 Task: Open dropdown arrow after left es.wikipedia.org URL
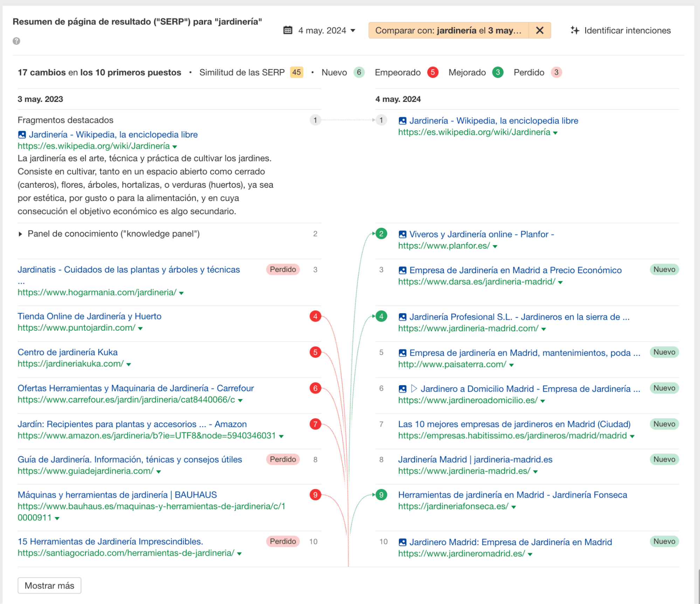click(175, 147)
